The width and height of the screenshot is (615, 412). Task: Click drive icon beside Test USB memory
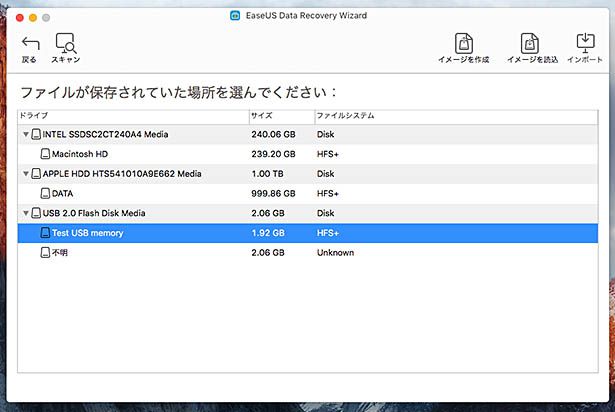coord(45,233)
